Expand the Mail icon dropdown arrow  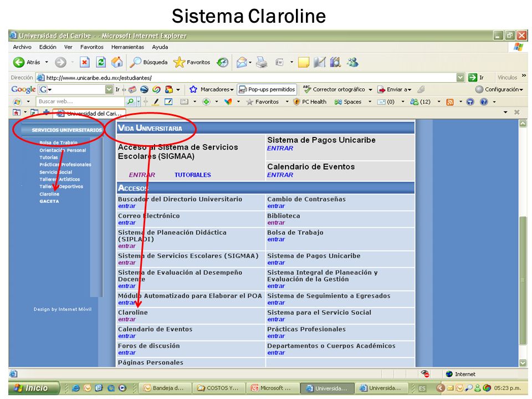pos(250,63)
